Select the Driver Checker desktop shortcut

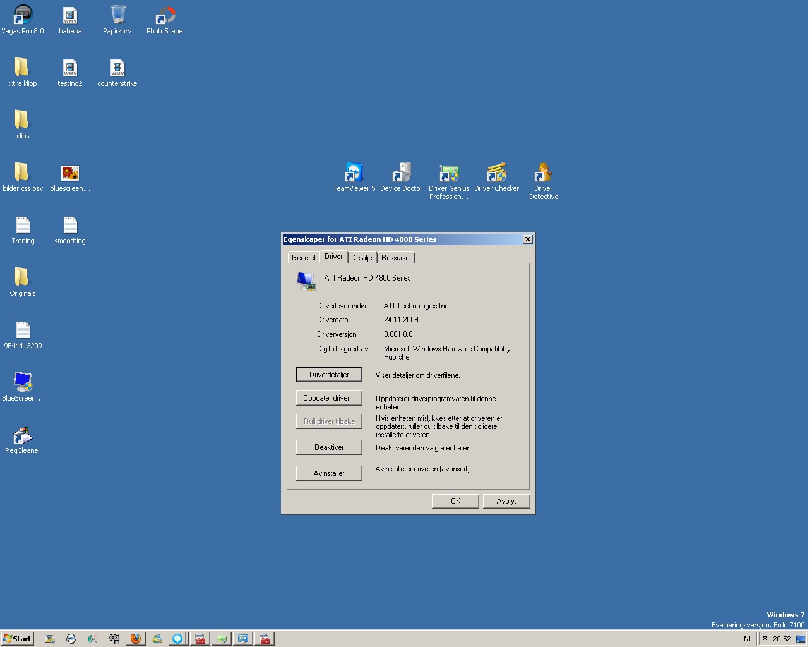click(x=496, y=177)
